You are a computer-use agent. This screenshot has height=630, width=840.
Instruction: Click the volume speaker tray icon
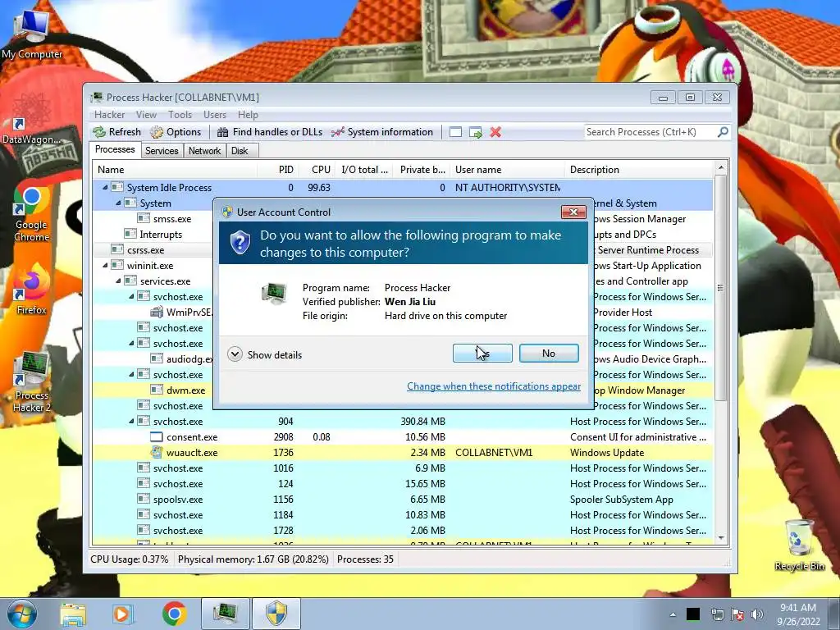(756, 614)
